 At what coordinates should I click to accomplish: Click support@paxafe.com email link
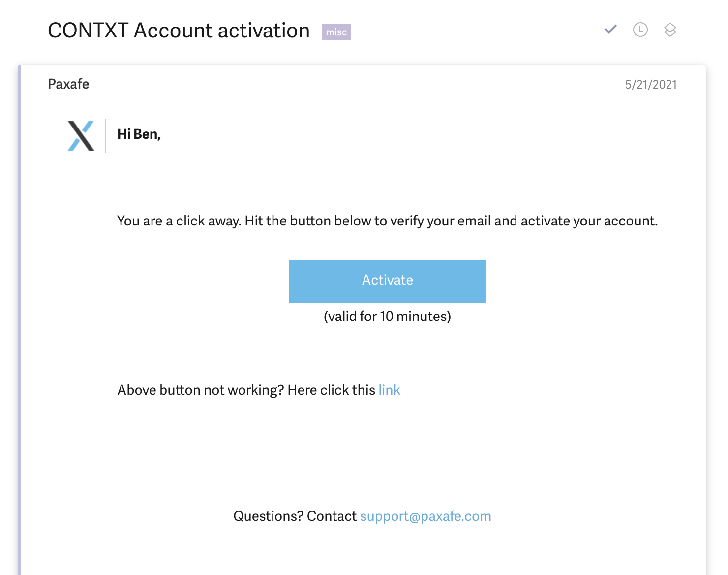(x=425, y=516)
